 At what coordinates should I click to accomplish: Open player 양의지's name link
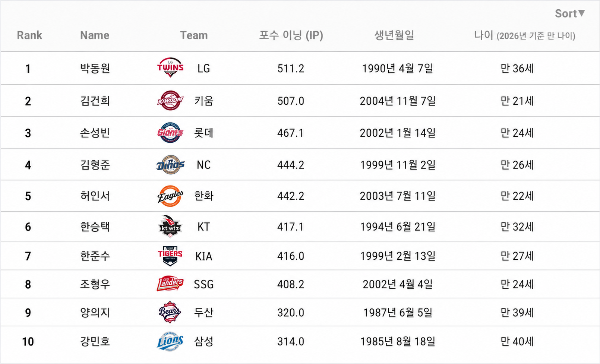pos(95,312)
